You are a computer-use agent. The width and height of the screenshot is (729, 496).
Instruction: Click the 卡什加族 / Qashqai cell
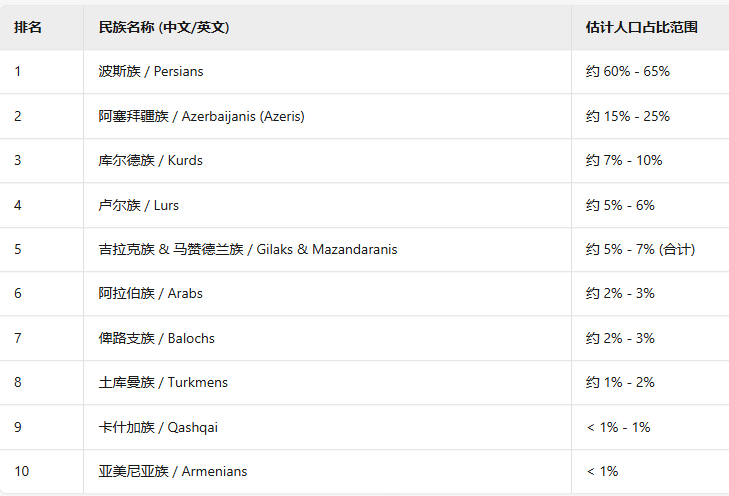[158, 427]
